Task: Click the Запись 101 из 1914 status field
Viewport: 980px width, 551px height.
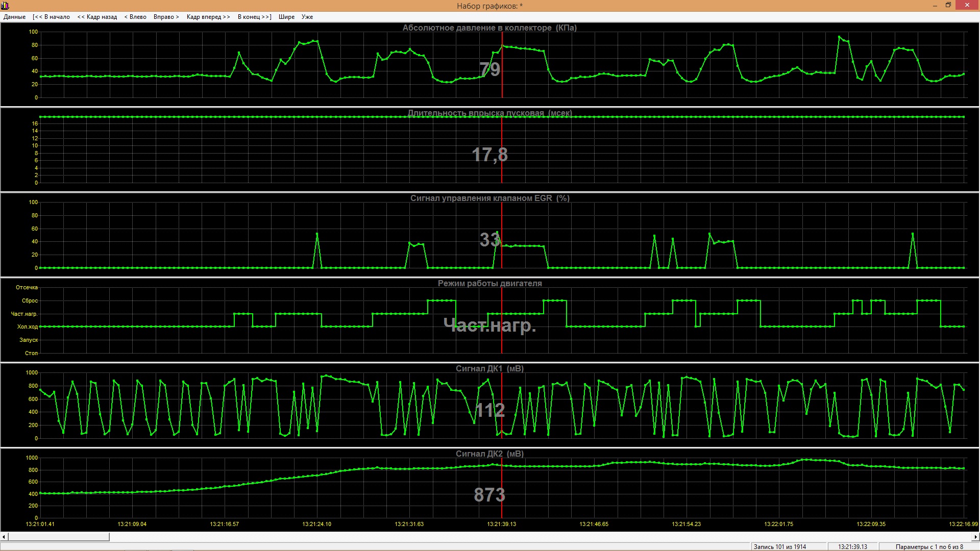Action: (x=780, y=546)
